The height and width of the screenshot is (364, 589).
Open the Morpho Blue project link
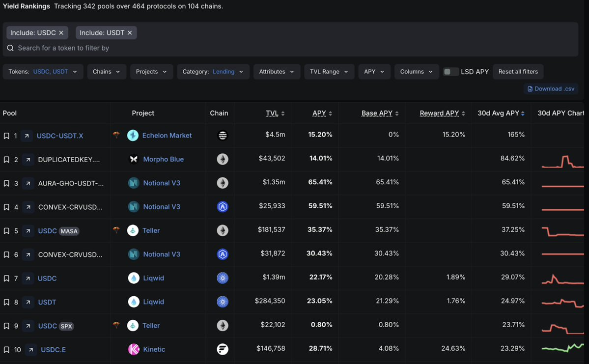click(164, 159)
